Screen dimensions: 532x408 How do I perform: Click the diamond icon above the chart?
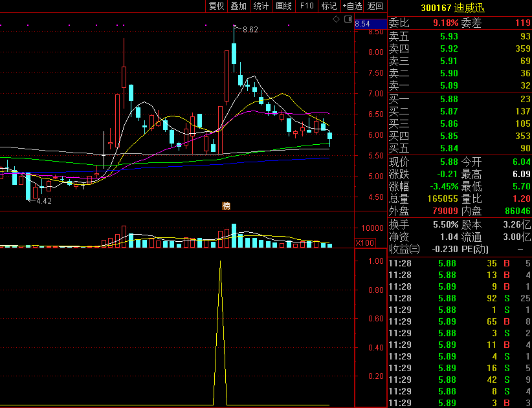336,19
